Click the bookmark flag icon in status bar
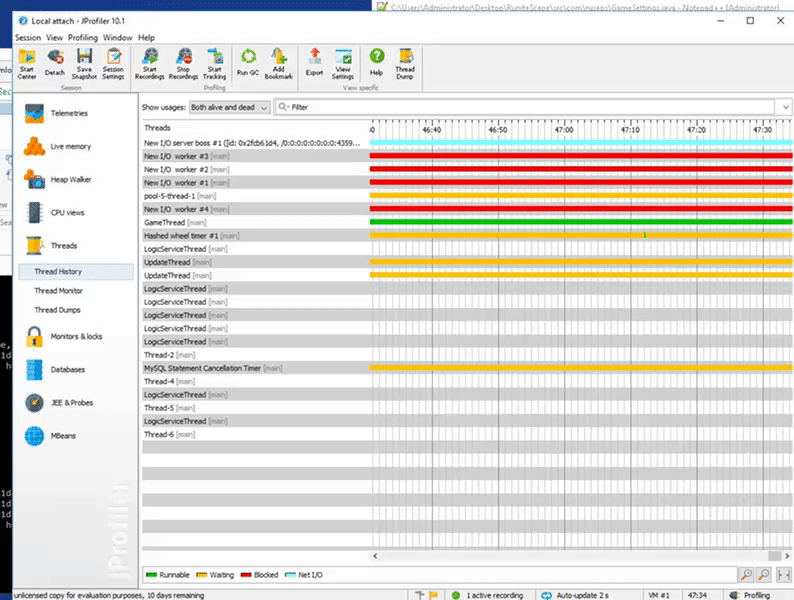This screenshot has height=600, width=794. coord(433,595)
